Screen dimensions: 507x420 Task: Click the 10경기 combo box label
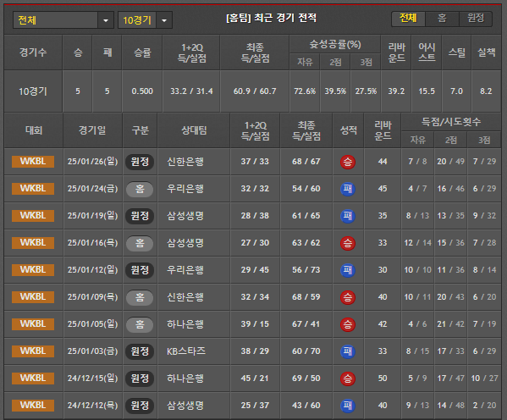click(x=137, y=20)
